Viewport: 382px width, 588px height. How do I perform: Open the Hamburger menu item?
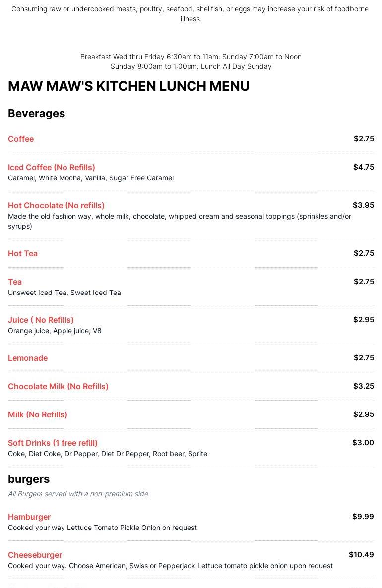click(29, 517)
